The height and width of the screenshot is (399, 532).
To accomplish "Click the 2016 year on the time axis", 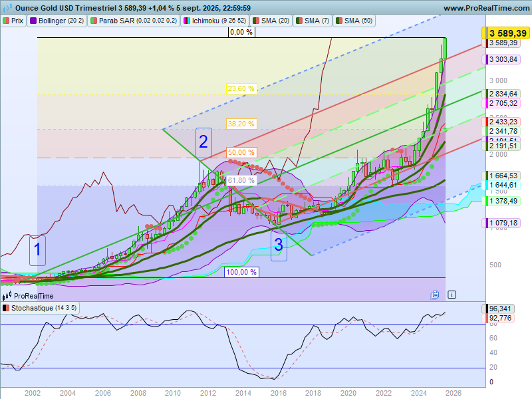I will pos(278,393).
